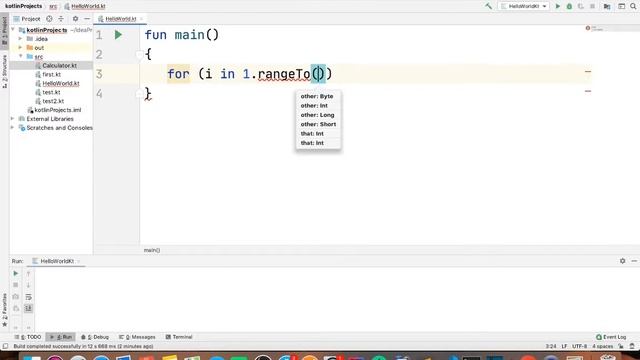Click the error indicator at editor top-right
Viewport: 640px width, 360px height.
588,28
